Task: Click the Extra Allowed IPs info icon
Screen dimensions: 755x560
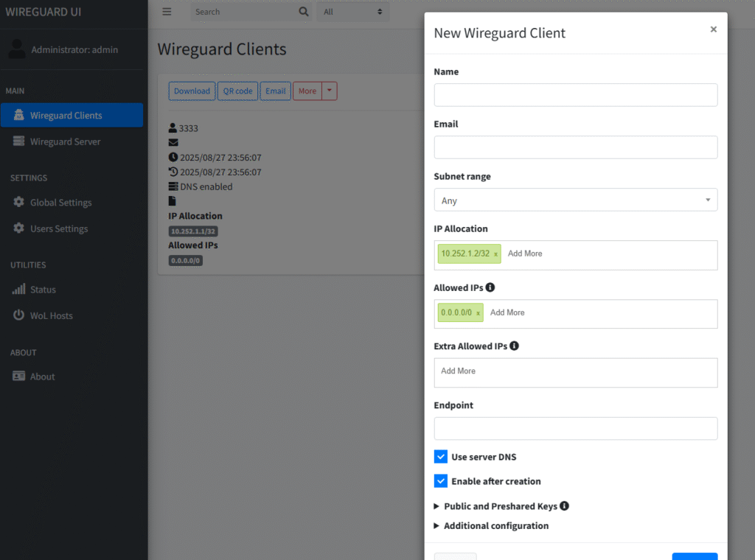Action: 515,346
